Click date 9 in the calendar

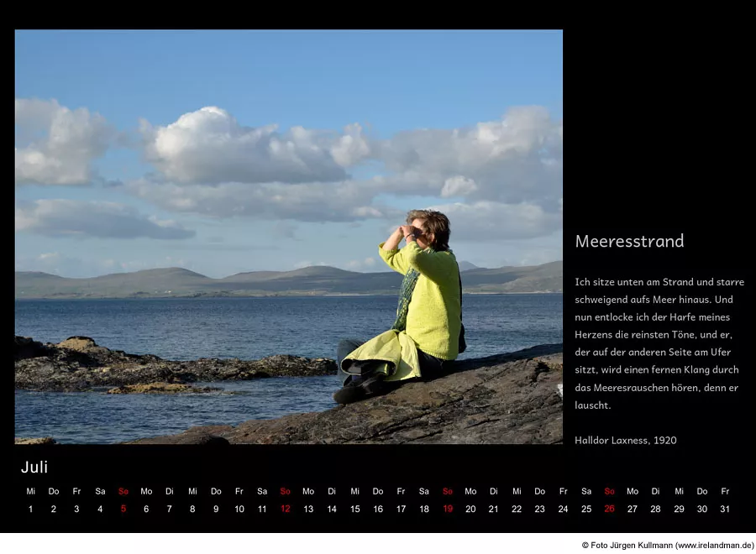[x=216, y=509]
